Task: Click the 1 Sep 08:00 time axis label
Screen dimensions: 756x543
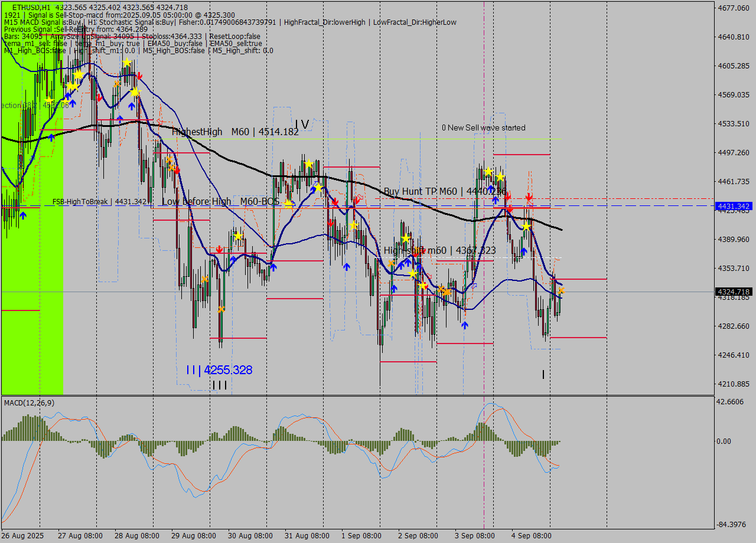Action: tap(360, 535)
